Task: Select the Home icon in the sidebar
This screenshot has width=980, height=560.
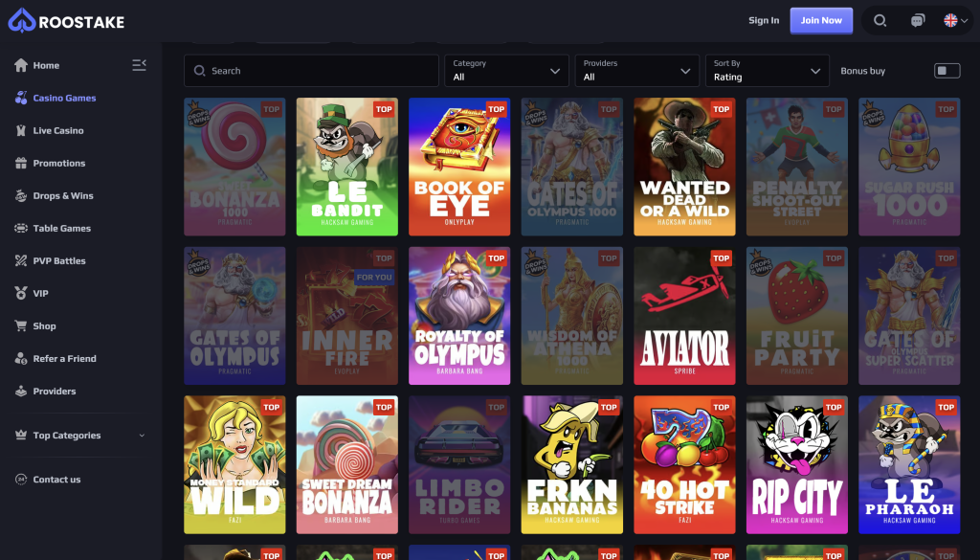Action: [x=21, y=65]
